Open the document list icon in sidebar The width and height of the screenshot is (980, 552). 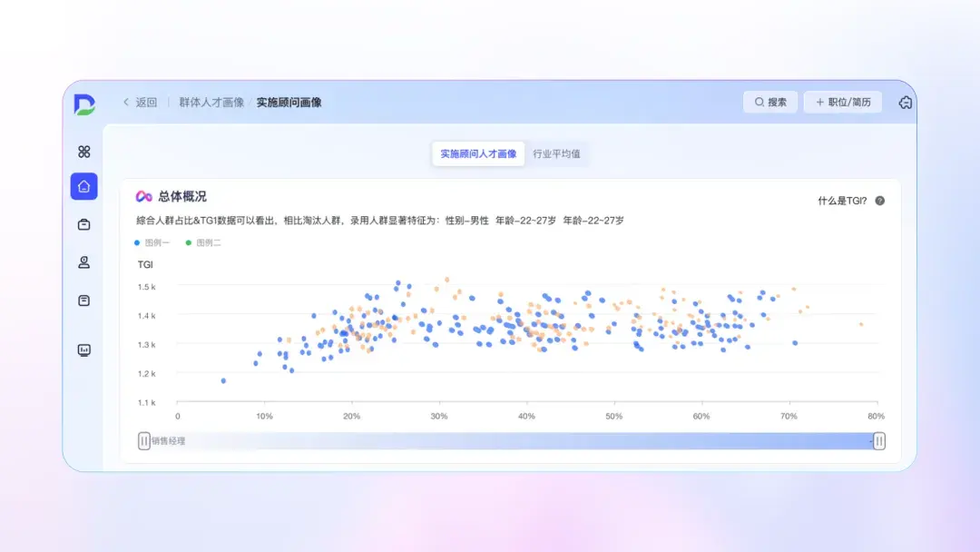point(83,301)
